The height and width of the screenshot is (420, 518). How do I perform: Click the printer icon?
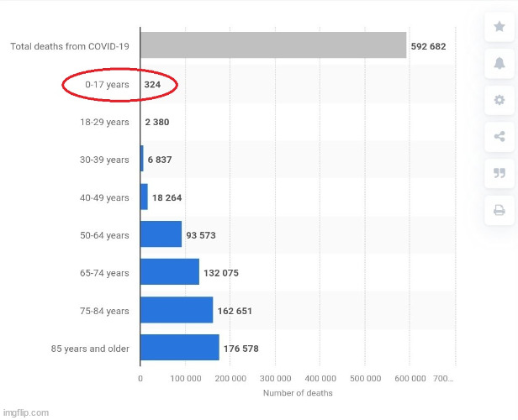499,210
